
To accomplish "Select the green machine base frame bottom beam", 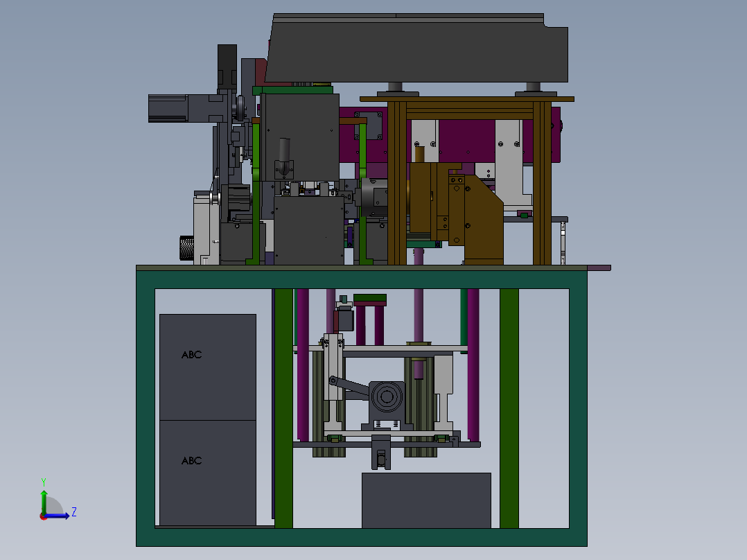I will point(362,537).
